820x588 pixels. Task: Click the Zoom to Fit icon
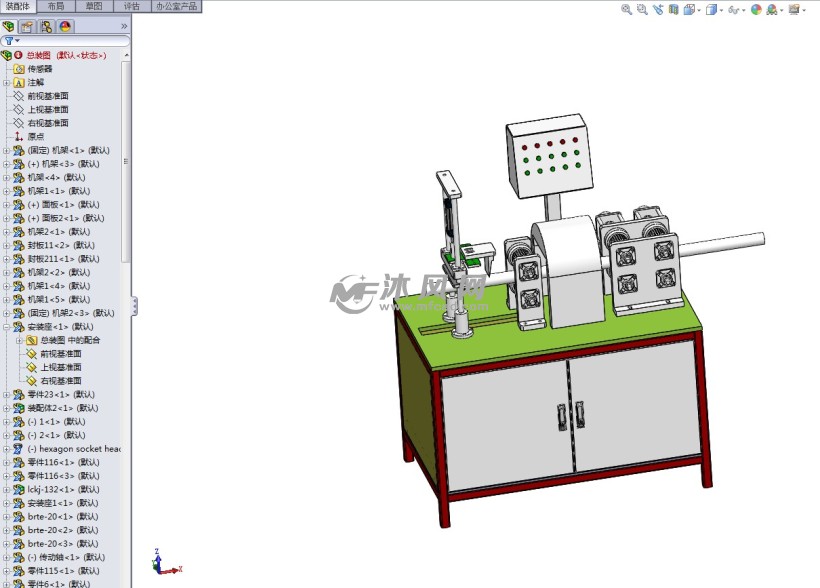pyautogui.click(x=626, y=9)
